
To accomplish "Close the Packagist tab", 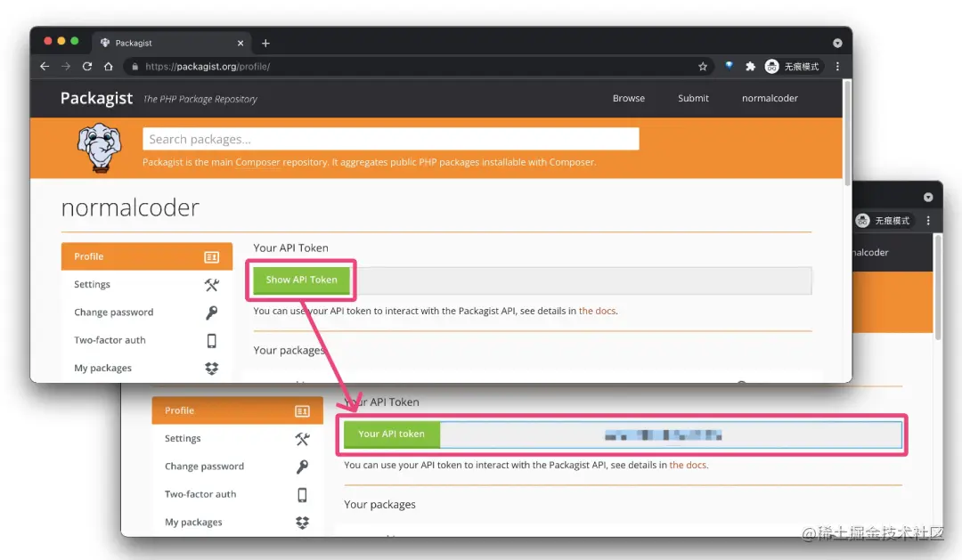I will tap(240, 43).
